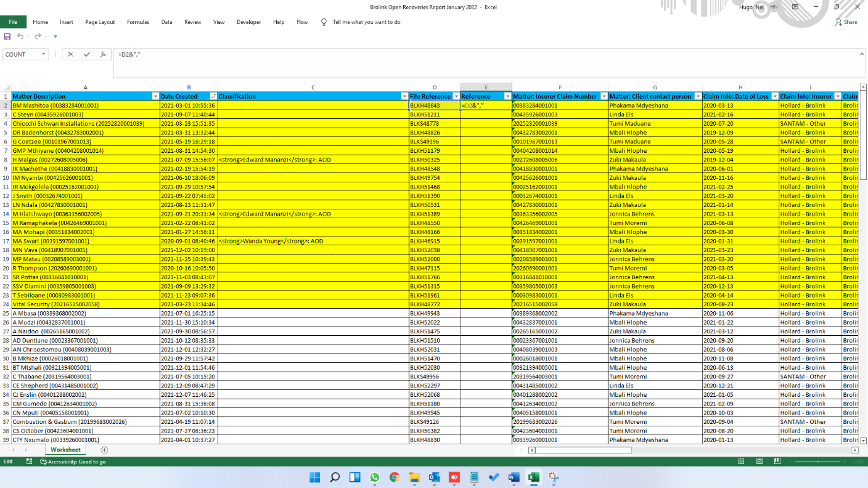Save the workbook via quick access toolbar

tap(8, 36)
